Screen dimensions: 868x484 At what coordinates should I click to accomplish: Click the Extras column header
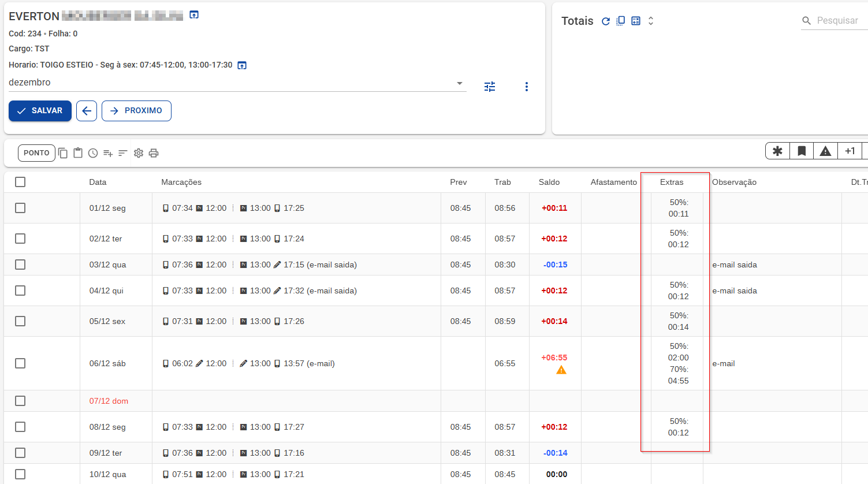(x=672, y=182)
